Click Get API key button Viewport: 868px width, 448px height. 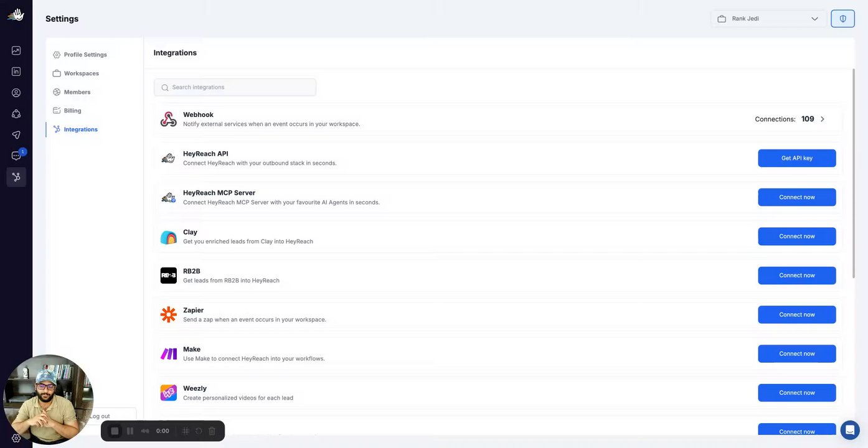click(796, 158)
